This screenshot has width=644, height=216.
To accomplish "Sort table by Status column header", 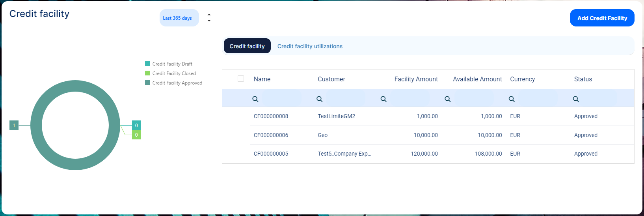I will pos(583,79).
